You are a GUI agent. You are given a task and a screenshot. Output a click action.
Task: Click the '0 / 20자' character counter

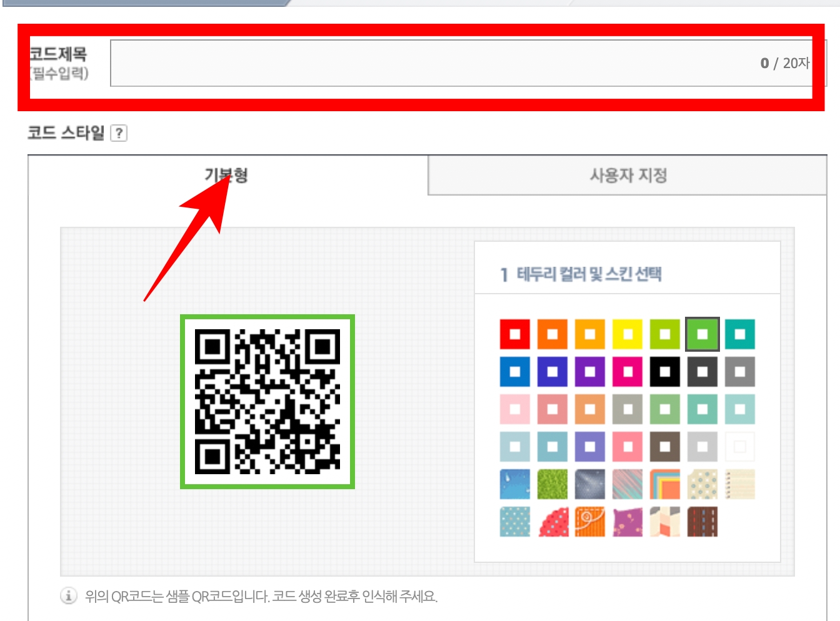click(x=784, y=63)
